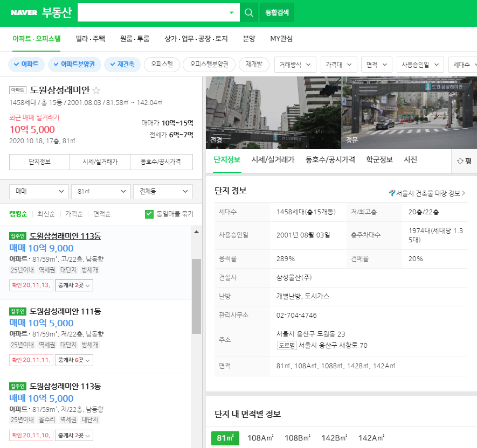
Task: Open the 학군정보 tab
Action: [379, 160]
